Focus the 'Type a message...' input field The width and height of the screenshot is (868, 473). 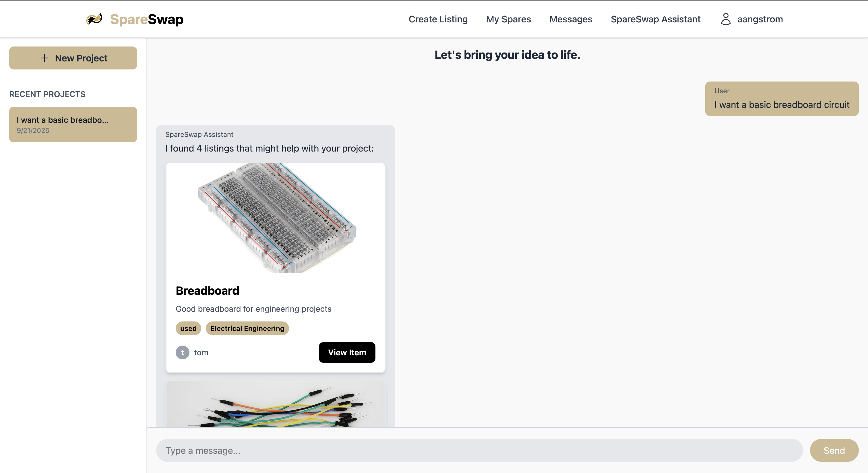(479, 450)
